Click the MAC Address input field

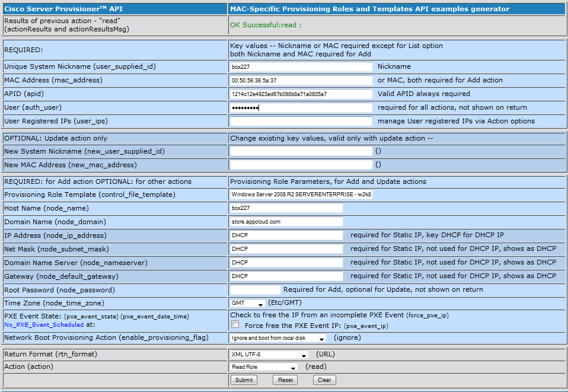[x=301, y=81]
